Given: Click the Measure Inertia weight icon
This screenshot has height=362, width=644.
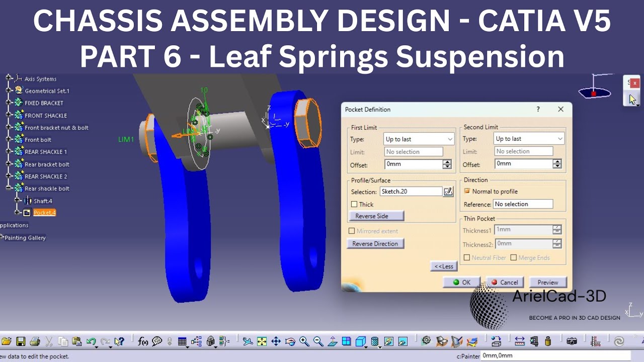Looking at the screenshot, I should [548, 341].
